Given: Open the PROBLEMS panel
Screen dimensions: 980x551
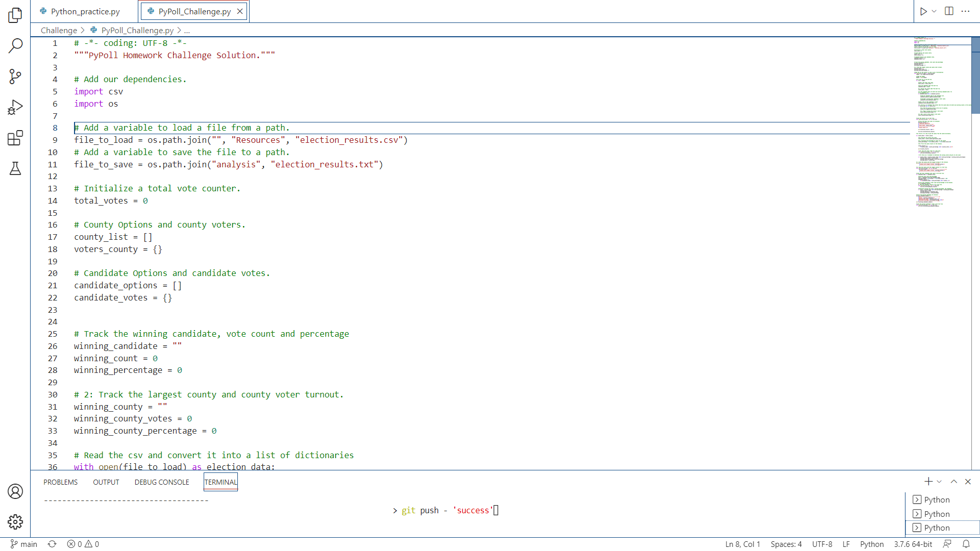Looking at the screenshot, I should [60, 482].
